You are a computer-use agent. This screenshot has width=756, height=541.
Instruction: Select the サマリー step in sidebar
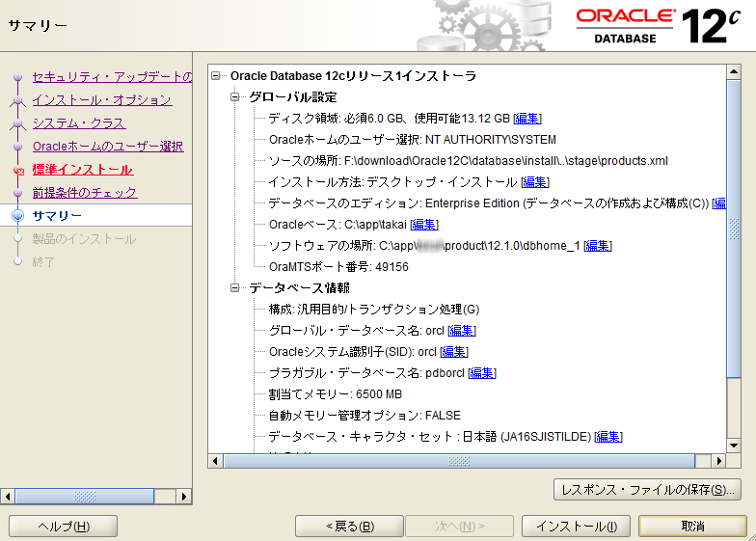pyautogui.click(x=57, y=216)
